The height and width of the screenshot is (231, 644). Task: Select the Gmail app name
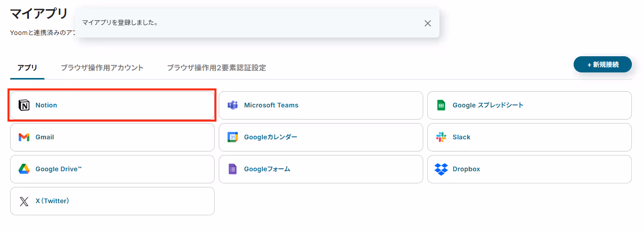click(45, 137)
